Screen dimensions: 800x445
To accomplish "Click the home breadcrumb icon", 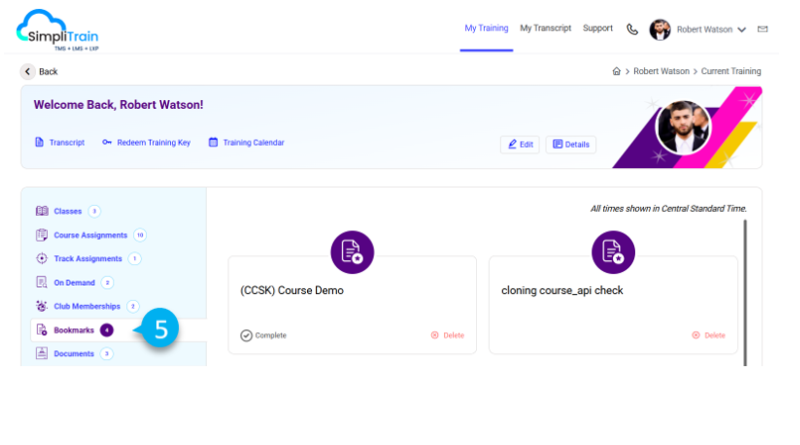I will (617, 72).
